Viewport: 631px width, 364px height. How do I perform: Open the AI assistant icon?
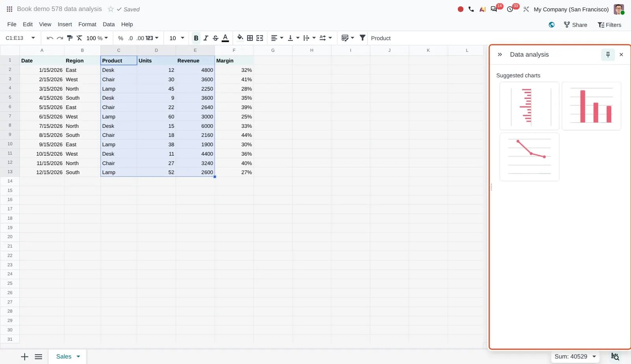[482, 9]
